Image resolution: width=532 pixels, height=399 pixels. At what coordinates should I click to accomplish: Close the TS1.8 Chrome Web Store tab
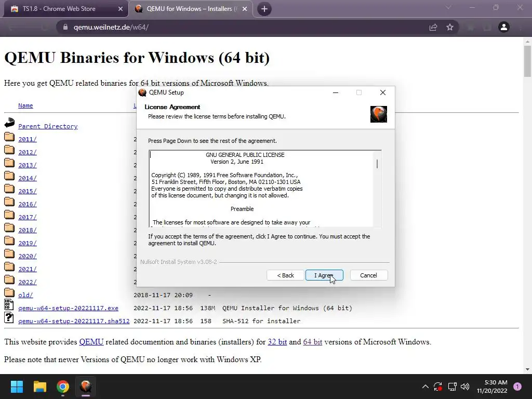click(121, 9)
